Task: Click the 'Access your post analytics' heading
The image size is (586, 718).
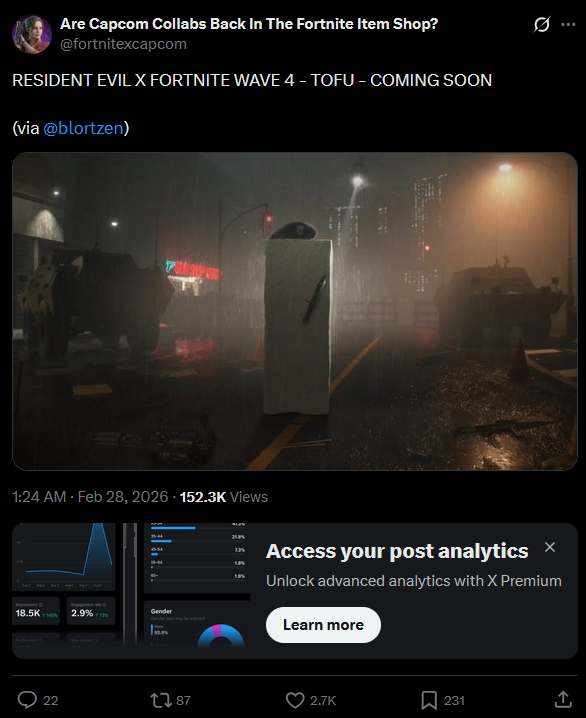Action: coord(397,551)
